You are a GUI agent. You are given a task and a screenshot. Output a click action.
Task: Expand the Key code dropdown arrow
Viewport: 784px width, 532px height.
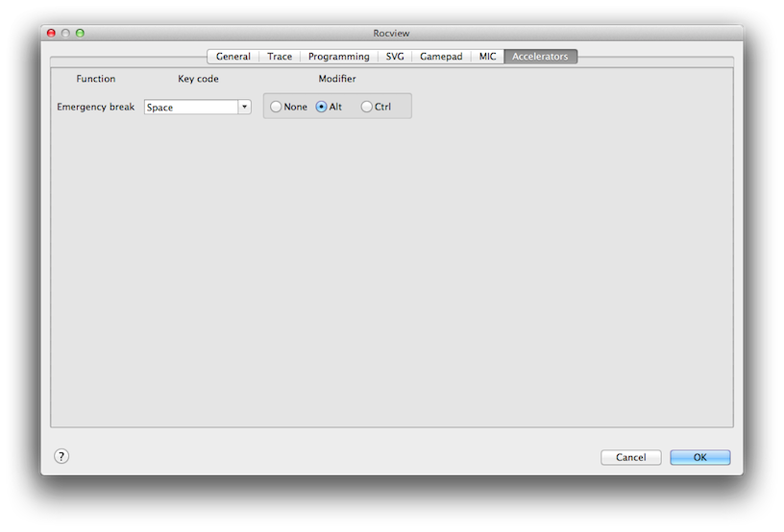[244, 107]
